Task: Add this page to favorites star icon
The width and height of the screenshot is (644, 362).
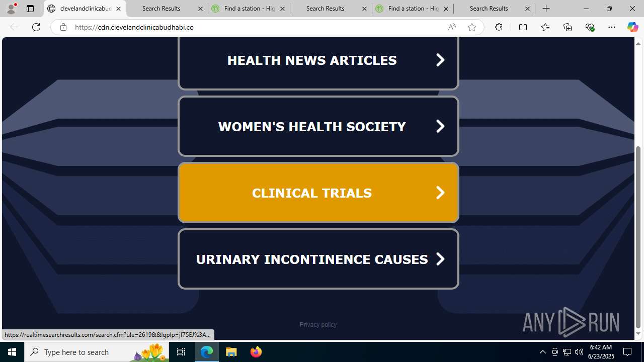Action: [x=472, y=27]
